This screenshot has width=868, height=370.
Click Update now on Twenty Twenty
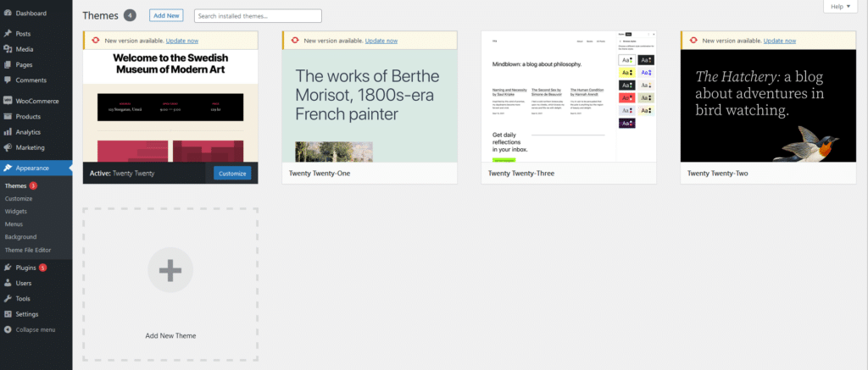pos(182,41)
